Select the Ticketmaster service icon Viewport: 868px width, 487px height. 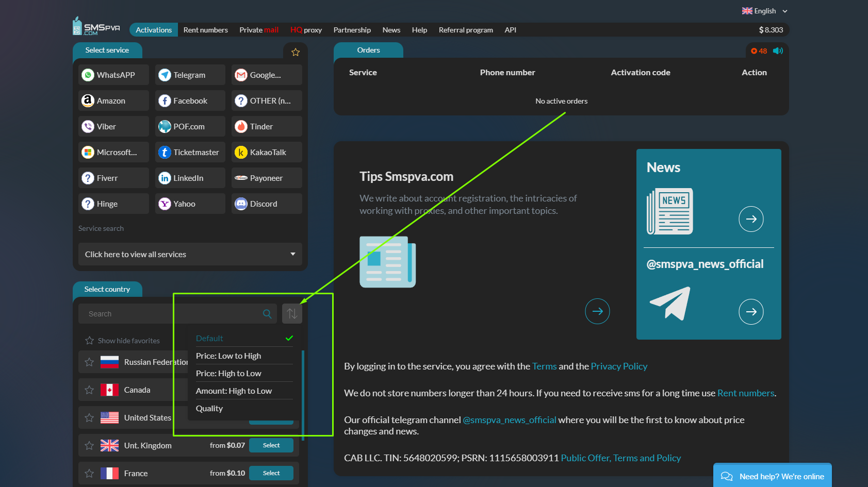click(x=165, y=153)
